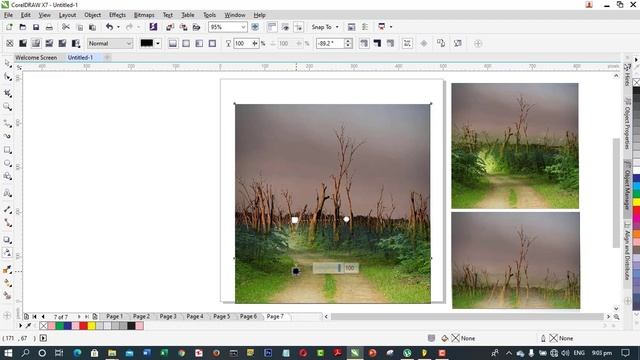This screenshot has width=640, height=360.
Task: Expand palette flyout arrow beside color bar
Action: (20, 326)
